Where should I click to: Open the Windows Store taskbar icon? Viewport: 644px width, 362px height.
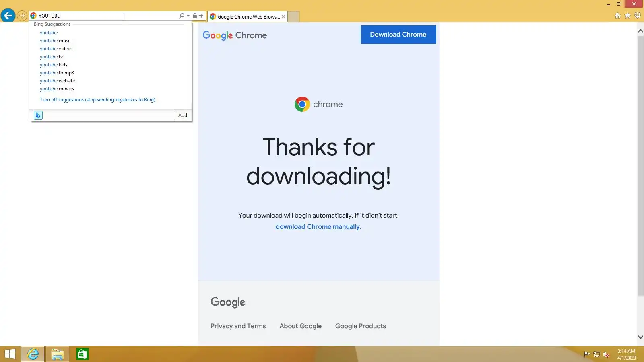83,354
